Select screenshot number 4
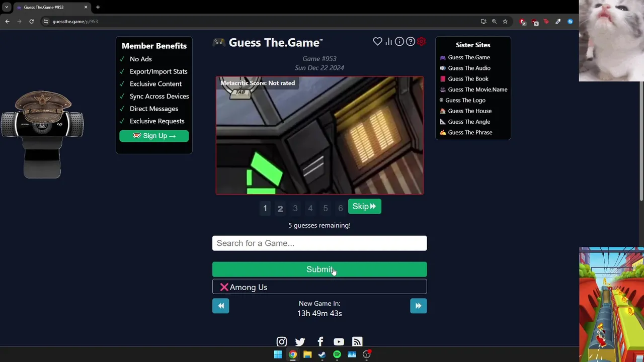 point(310,208)
